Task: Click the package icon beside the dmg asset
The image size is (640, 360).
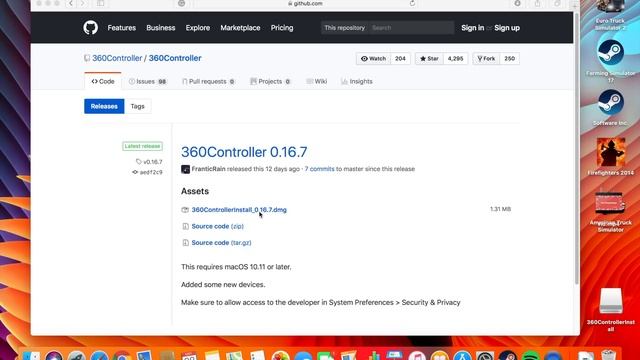Action: (x=185, y=210)
